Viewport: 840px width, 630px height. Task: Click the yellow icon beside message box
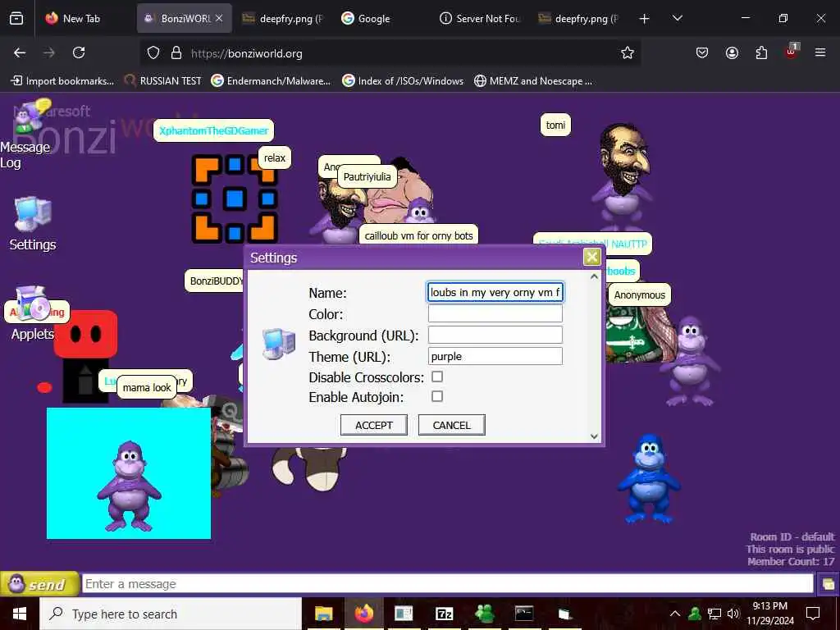click(x=828, y=584)
